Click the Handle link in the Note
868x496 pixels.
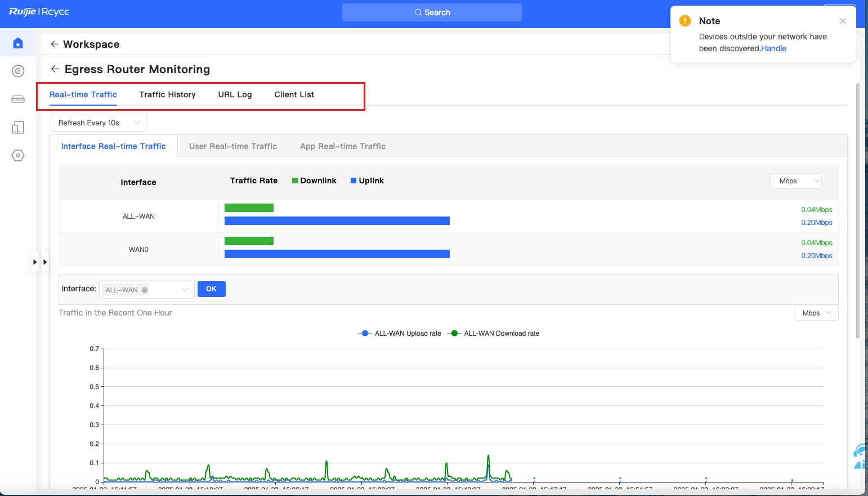(773, 48)
